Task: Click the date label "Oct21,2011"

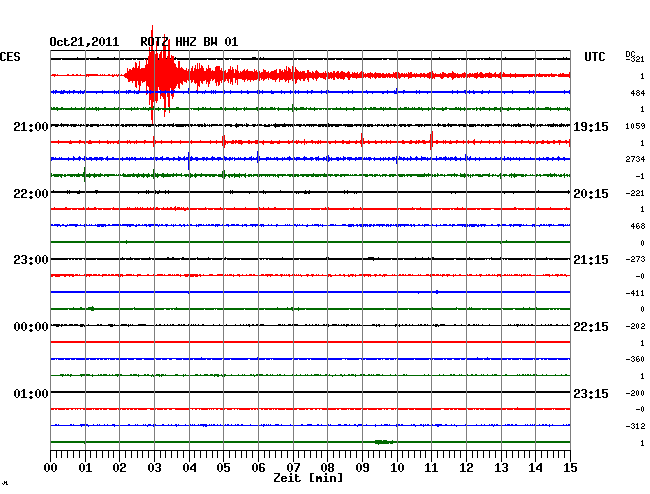Action: coord(84,42)
